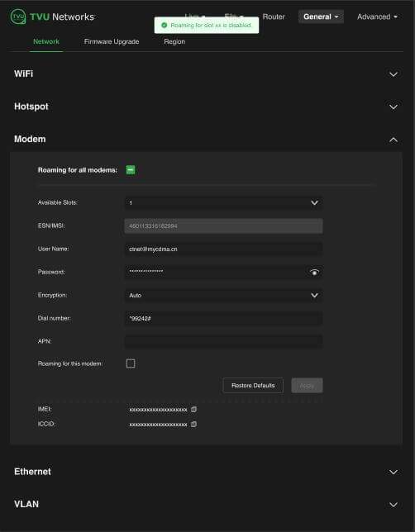Click the ESN/IMSI field

pyautogui.click(x=223, y=226)
